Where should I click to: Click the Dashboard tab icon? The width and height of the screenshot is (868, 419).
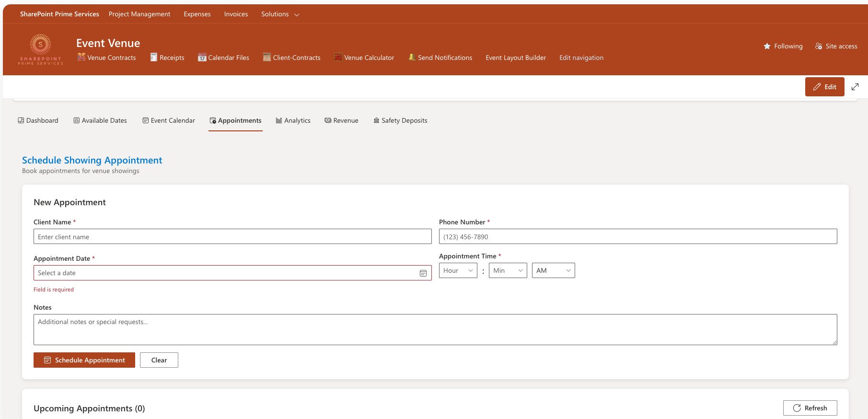21,120
